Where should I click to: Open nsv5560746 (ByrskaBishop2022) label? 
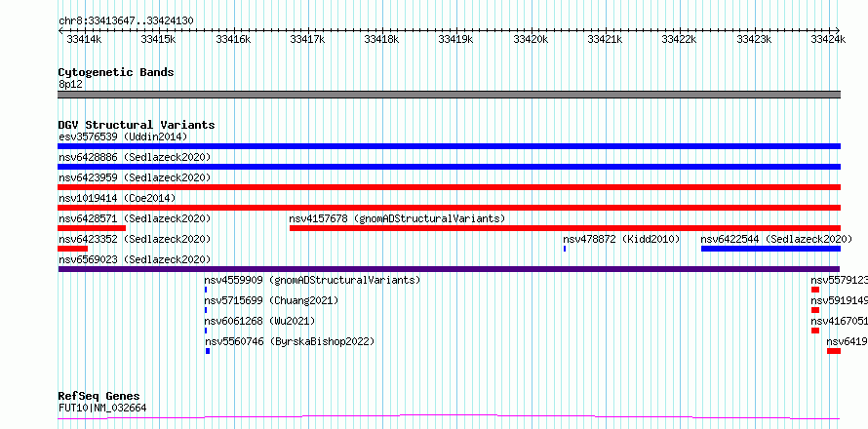290,341
